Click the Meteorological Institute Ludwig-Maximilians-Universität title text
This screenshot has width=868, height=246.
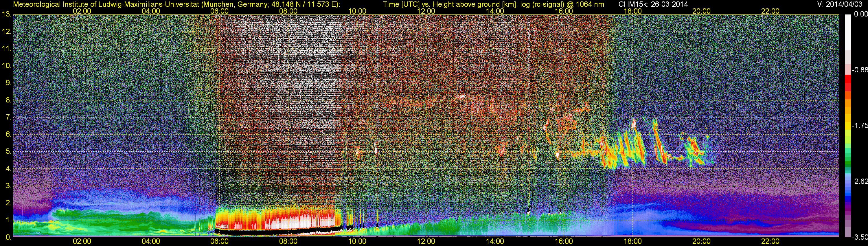pos(176,4)
